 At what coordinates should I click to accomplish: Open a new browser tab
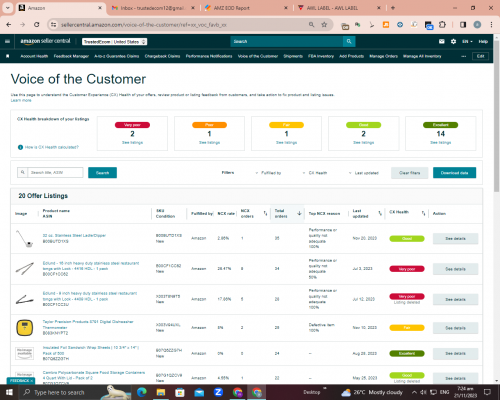393,8
